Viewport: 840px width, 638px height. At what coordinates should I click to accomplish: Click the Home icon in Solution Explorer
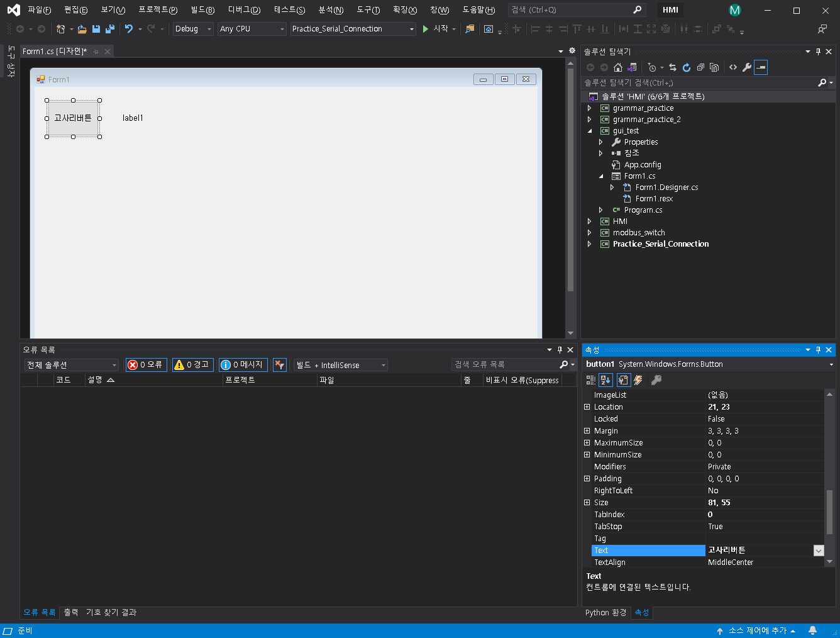click(x=618, y=67)
